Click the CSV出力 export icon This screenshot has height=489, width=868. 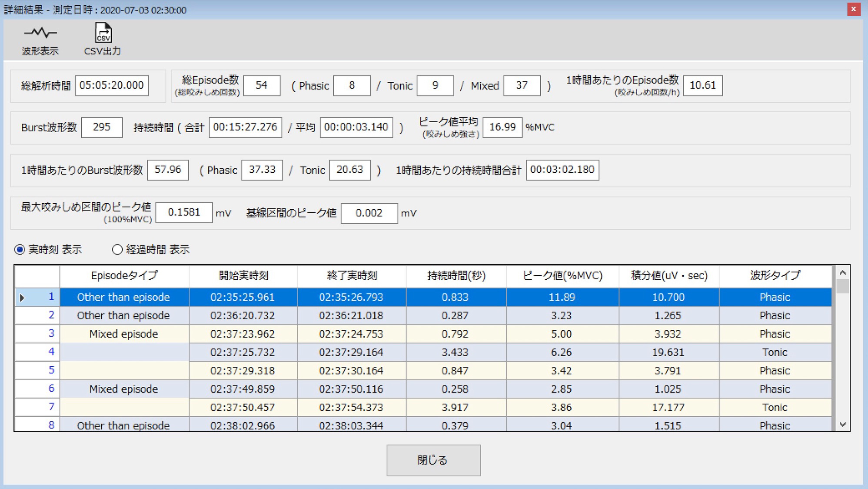(103, 40)
